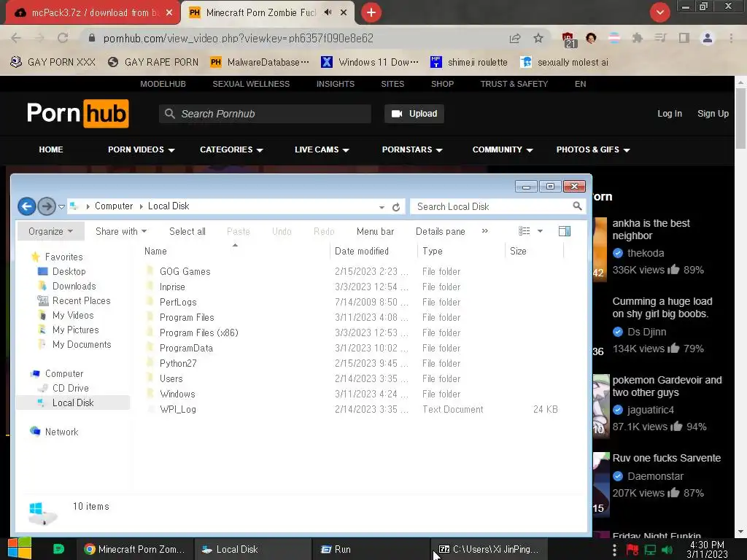Toggle Menu bar in Explorer toolbar
The width and height of the screenshot is (747, 560).
(x=375, y=231)
